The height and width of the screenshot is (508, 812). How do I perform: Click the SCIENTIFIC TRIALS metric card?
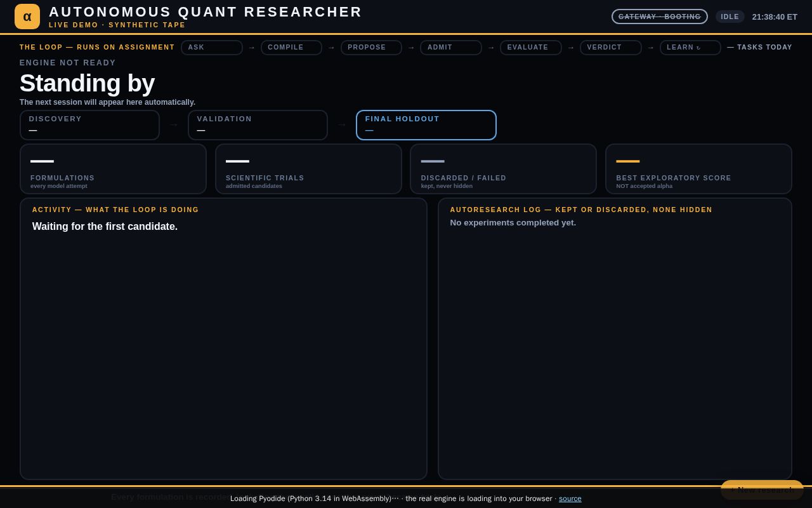coord(308,169)
